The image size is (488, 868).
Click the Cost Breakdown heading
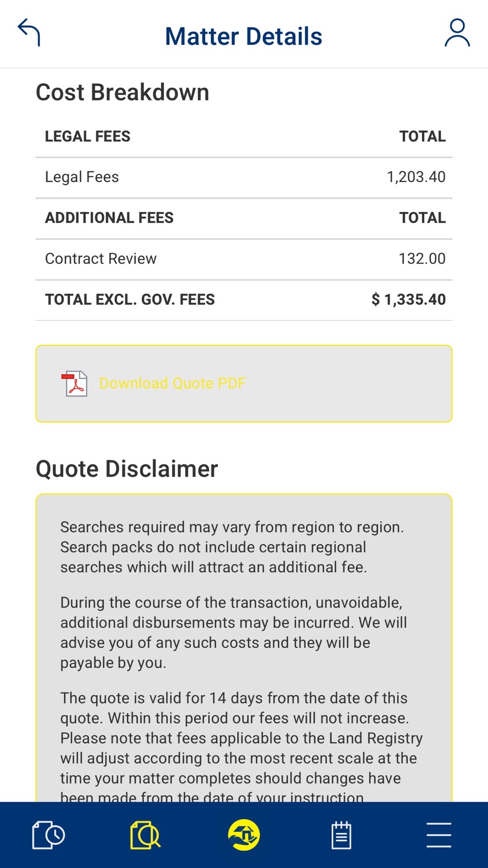[x=122, y=93]
